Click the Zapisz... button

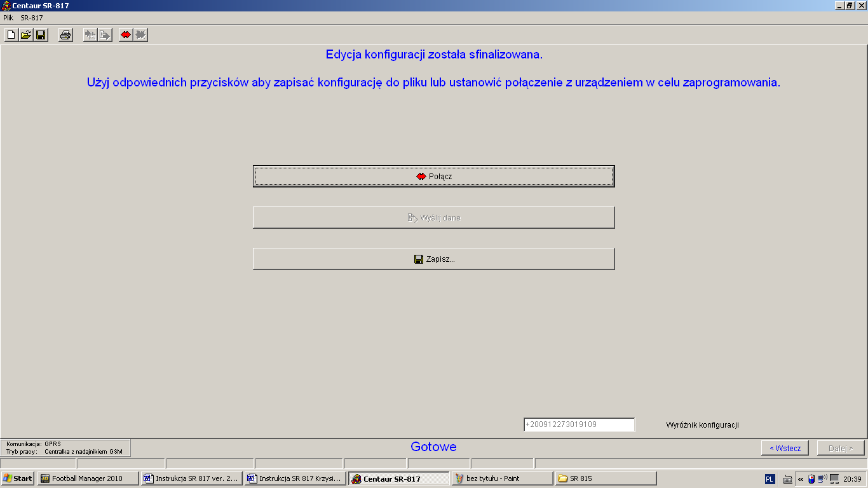[x=434, y=259]
